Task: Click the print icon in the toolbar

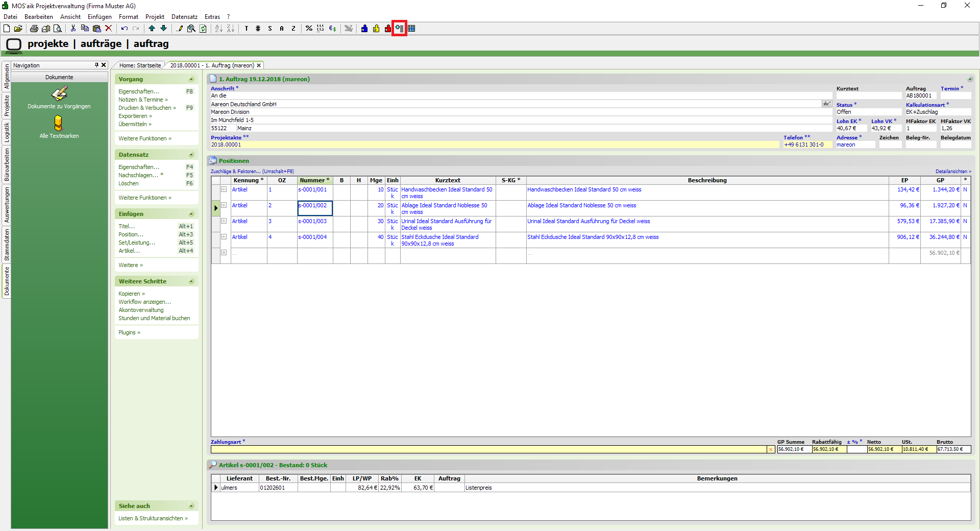Action: coord(34,29)
